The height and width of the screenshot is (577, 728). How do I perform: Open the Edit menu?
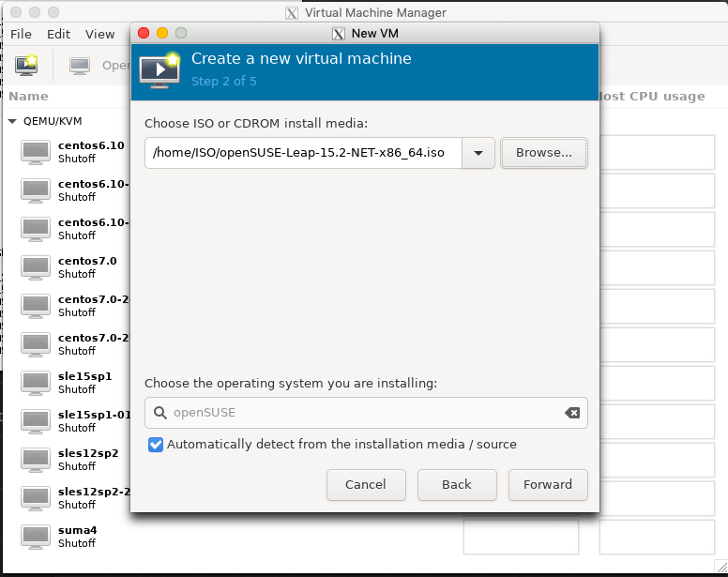58,35
